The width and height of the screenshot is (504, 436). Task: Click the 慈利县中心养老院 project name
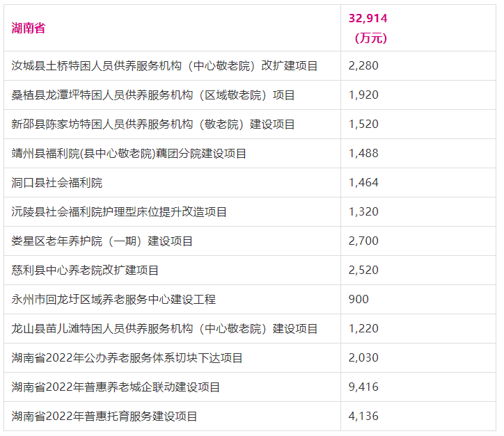pyautogui.click(x=85, y=271)
